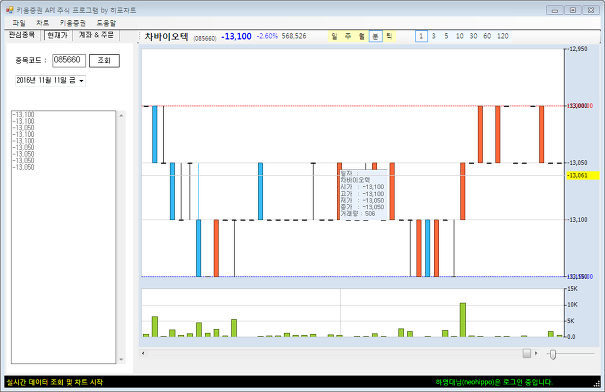Click the -13,100 price axis label
605x392 pixels.
pyautogui.click(x=578, y=220)
